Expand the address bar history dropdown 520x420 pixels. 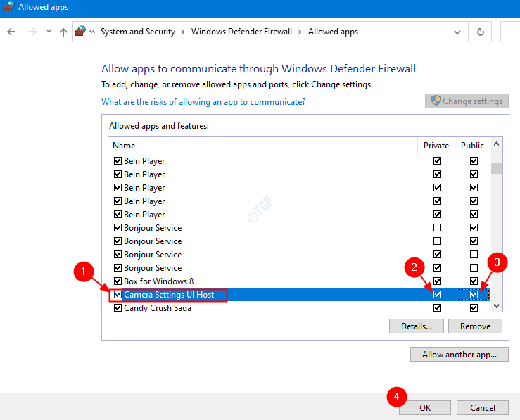(x=457, y=32)
